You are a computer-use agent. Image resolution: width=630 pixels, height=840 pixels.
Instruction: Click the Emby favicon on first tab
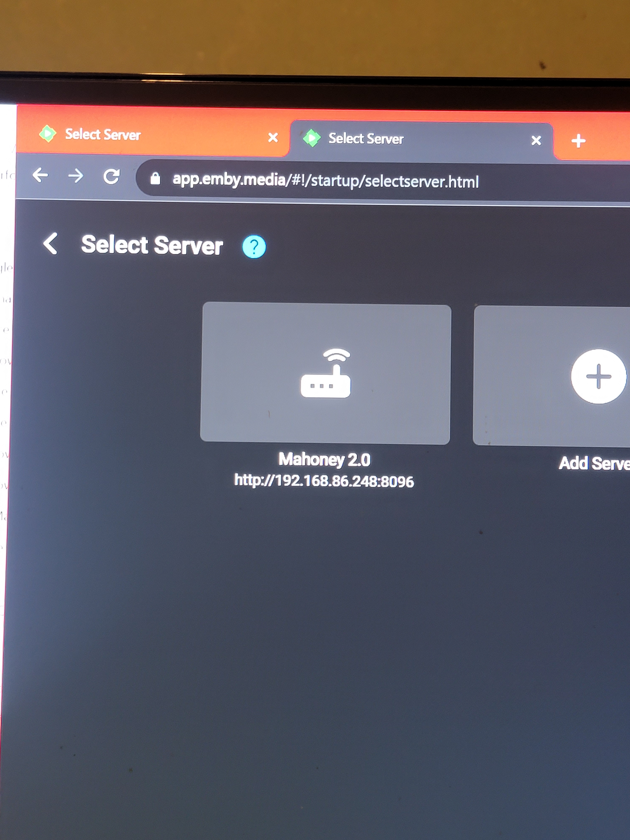click(x=48, y=133)
